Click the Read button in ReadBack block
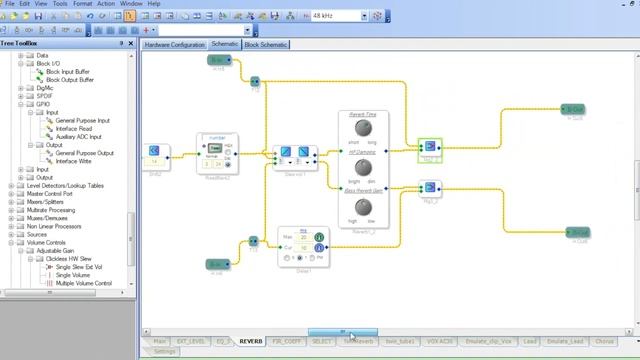640x360 pixels. (215, 148)
